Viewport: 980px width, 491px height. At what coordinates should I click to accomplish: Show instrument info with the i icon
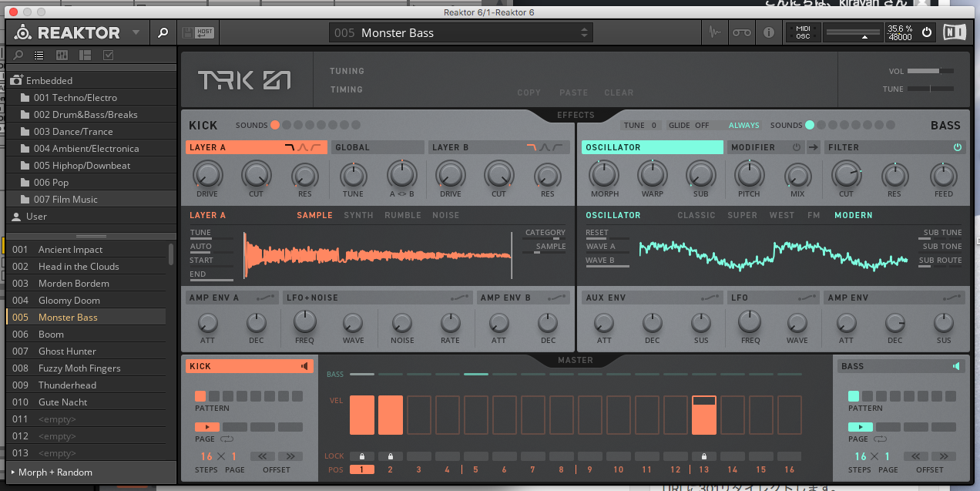pyautogui.click(x=768, y=32)
